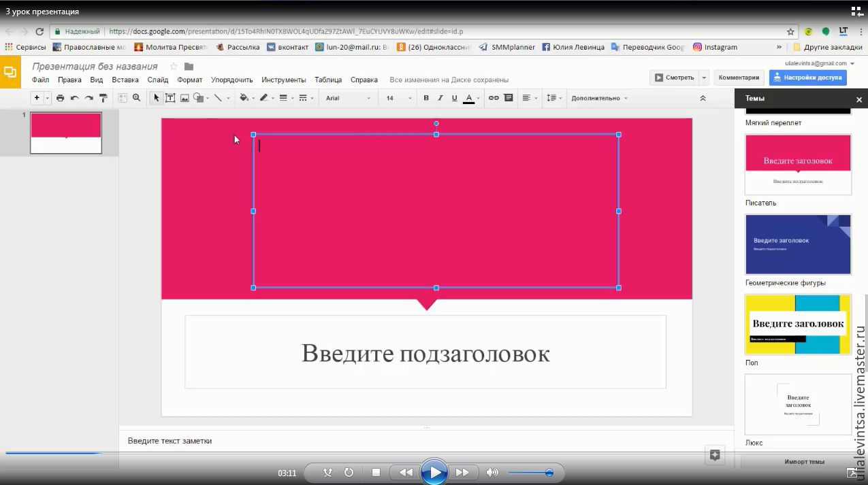Collapse the menus with the double chevron
Viewport: 868px width, 485px height.
point(703,98)
